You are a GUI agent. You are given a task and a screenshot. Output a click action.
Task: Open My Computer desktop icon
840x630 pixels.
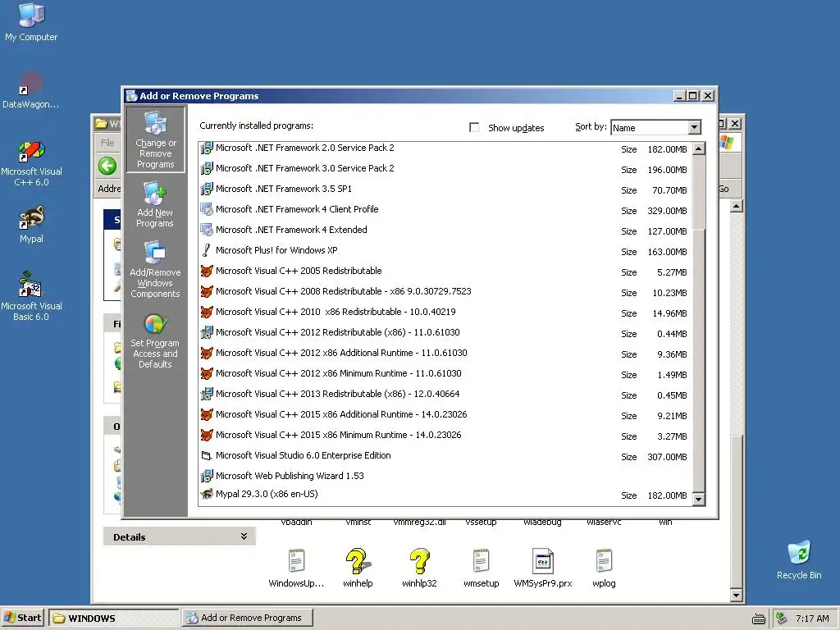pyautogui.click(x=31, y=21)
